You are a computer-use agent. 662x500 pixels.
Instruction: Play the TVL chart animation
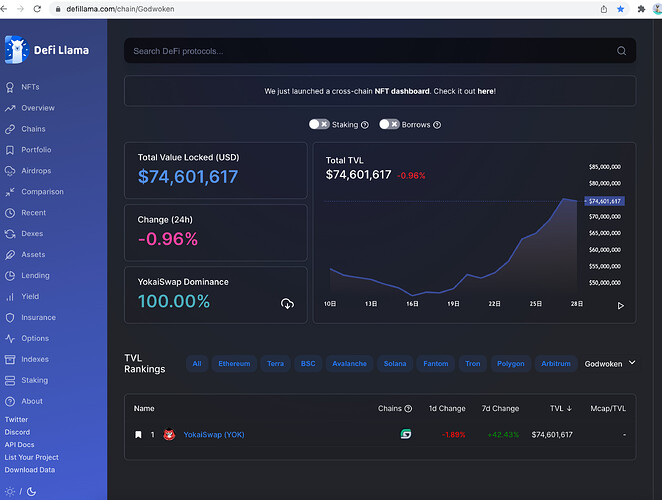(621, 306)
